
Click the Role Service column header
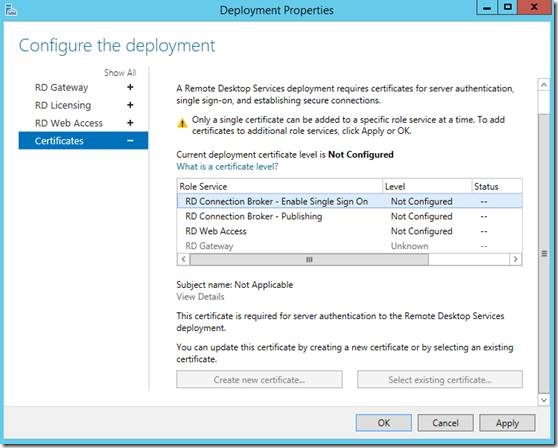(280, 186)
